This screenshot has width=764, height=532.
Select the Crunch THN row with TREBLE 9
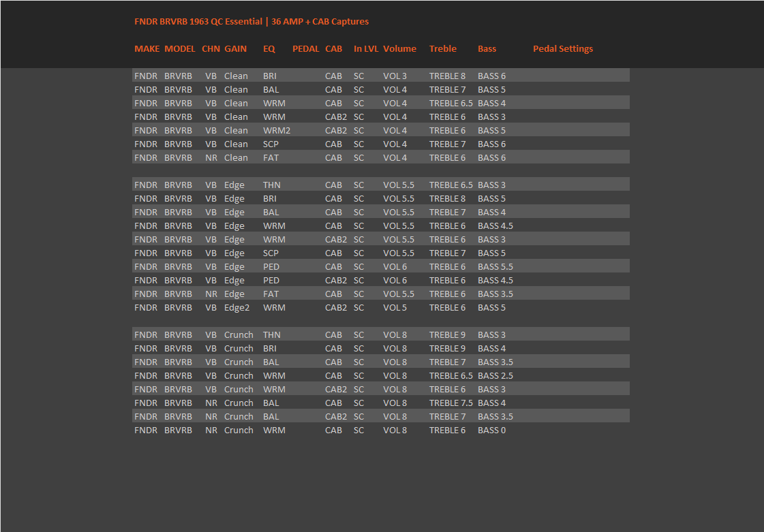tap(380, 334)
